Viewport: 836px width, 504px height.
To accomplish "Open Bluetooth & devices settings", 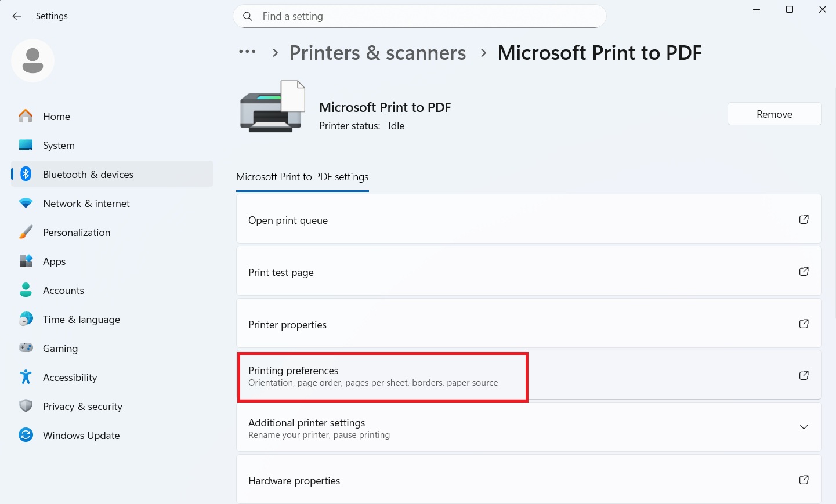I will (87, 174).
